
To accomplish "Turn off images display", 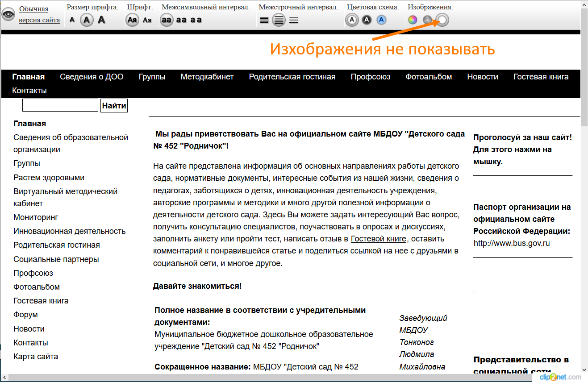I will click(x=442, y=20).
